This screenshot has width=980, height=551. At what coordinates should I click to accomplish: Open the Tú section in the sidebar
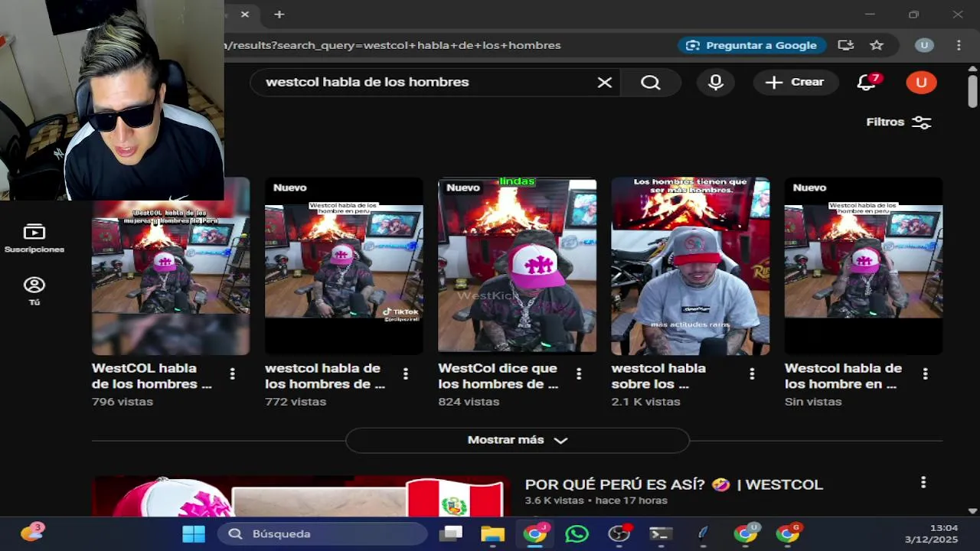click(34, 292)
